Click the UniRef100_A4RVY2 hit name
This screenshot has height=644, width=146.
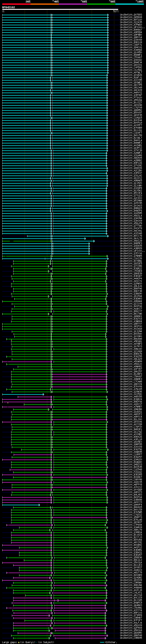131,93
